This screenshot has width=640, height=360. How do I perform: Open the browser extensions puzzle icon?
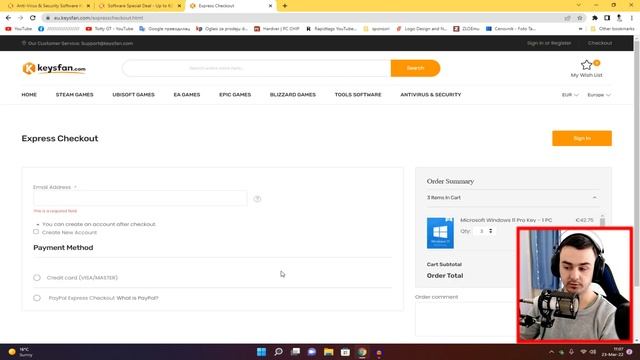[x=595, y=18]
